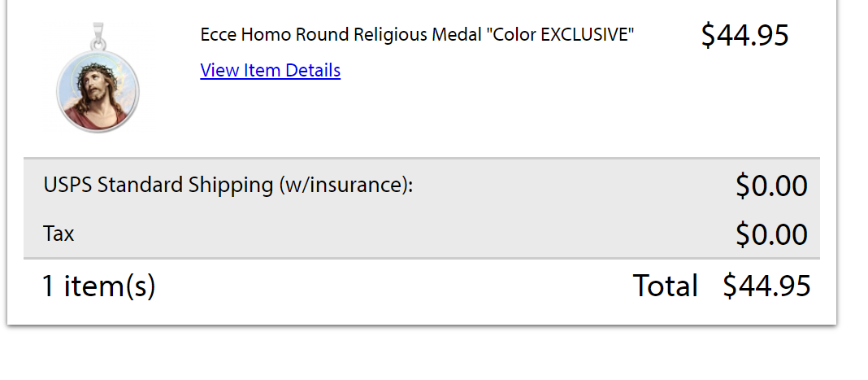Click the word "Medal" in the product name
868x380 pixels.
[458, 35]
